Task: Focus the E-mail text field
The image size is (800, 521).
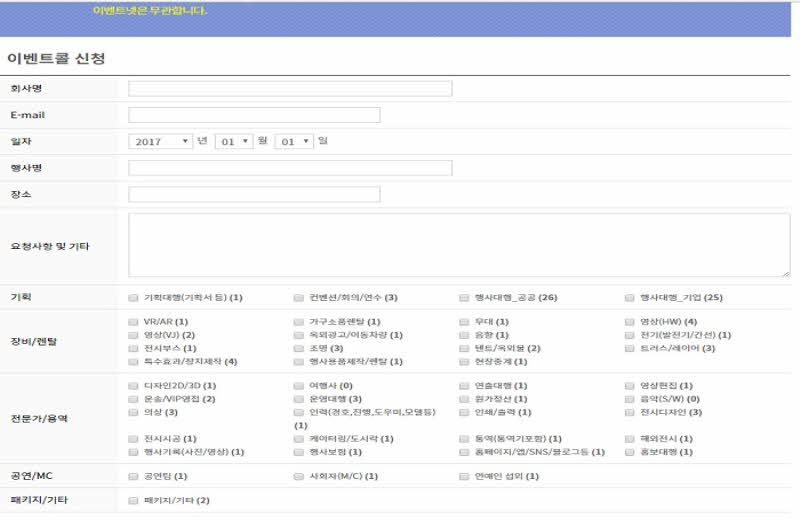Action: 254,115
